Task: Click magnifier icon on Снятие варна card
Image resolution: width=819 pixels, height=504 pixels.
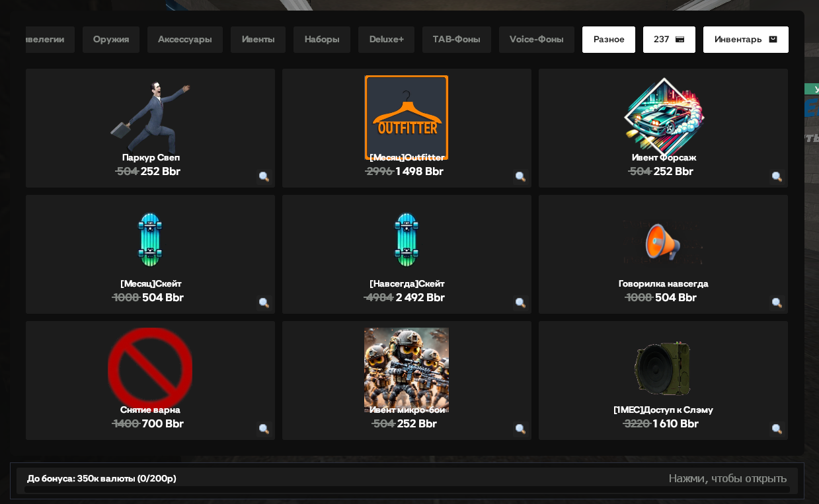Action: tap(264, 429)
